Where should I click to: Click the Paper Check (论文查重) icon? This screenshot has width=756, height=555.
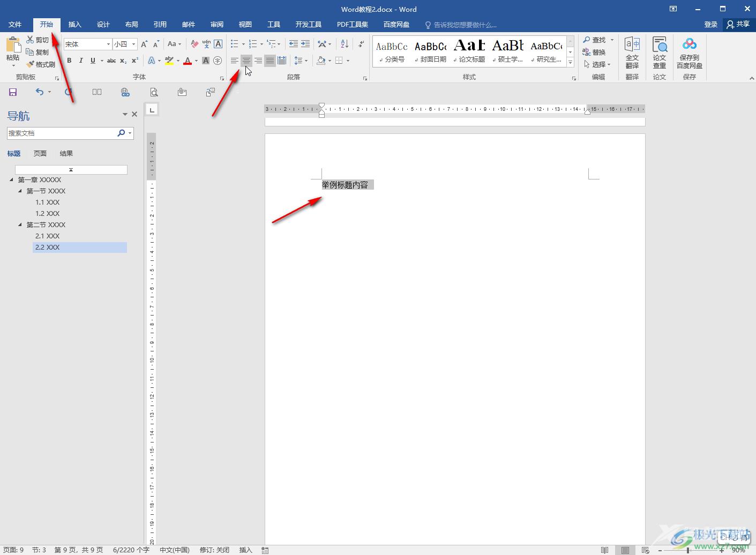[660, 52]
